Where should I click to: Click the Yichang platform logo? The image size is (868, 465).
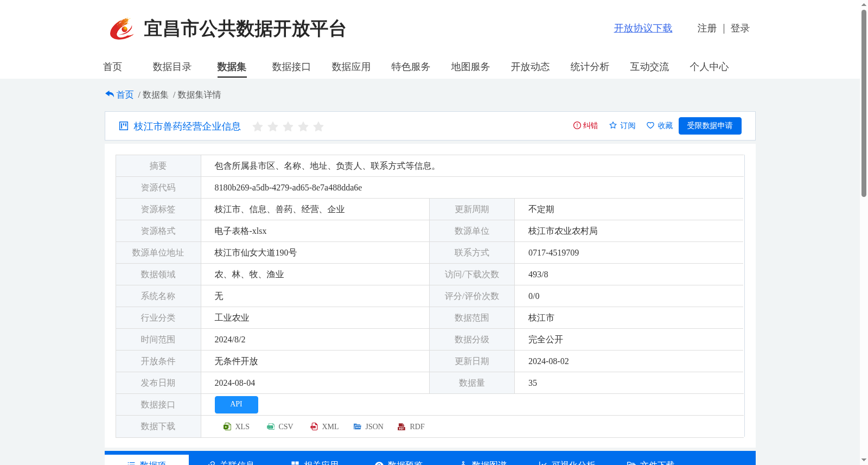(x=122, y=29)
